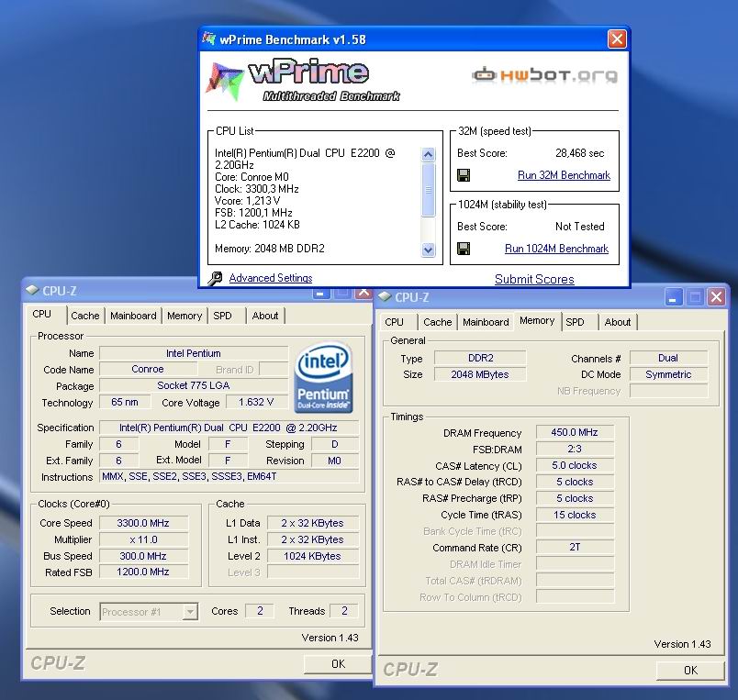Open About tab in right CPU-Z
The height and width of the screenshot is (700, 738).
pyautogui.click(x=618, y=322)
